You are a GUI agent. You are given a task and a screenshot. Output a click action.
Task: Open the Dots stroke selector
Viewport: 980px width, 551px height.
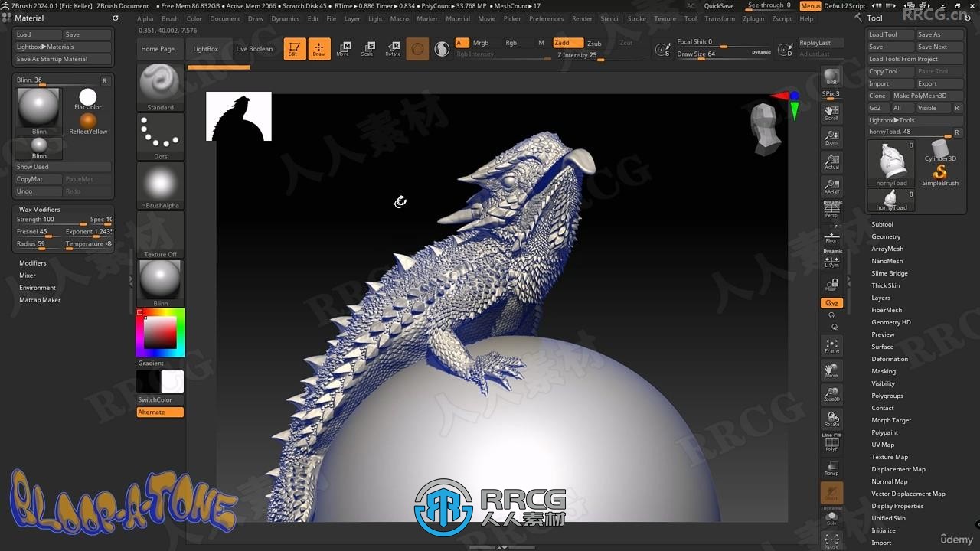(x=160, y=136)
